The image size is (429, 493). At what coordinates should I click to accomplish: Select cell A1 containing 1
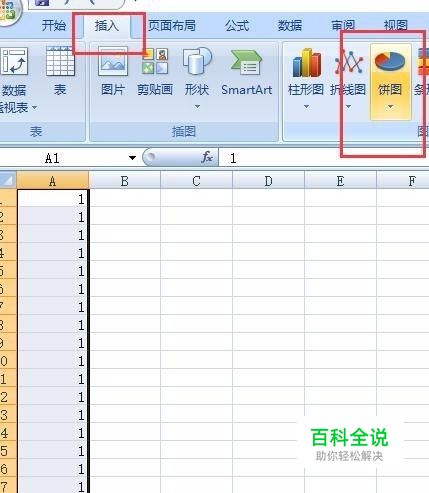point(52,199)
